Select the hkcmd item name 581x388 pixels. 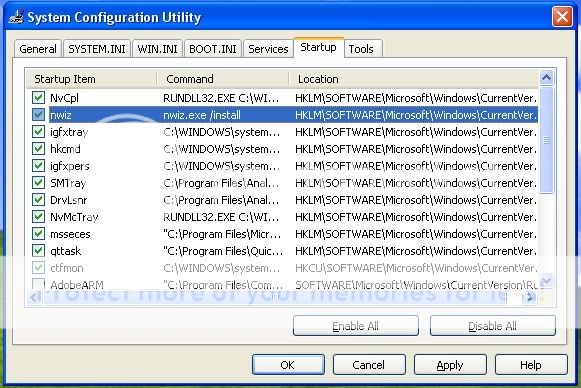click(x=65, y=149)
